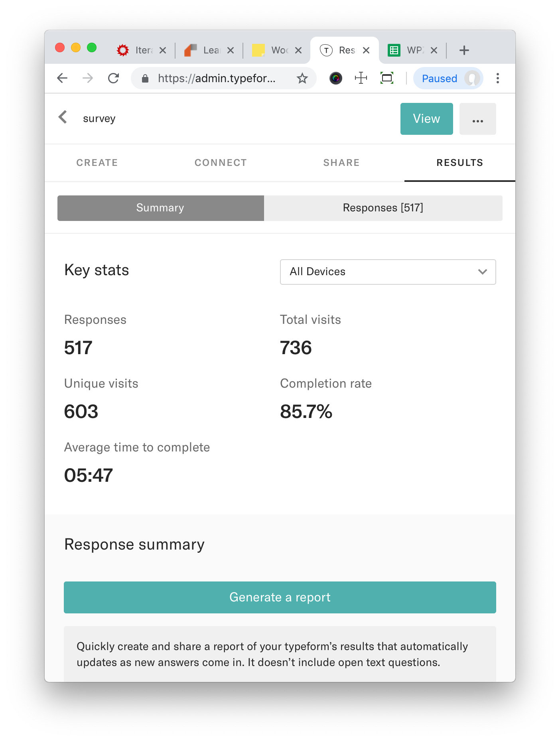Open the Chrome three-dot menu

tap(498, 78)
